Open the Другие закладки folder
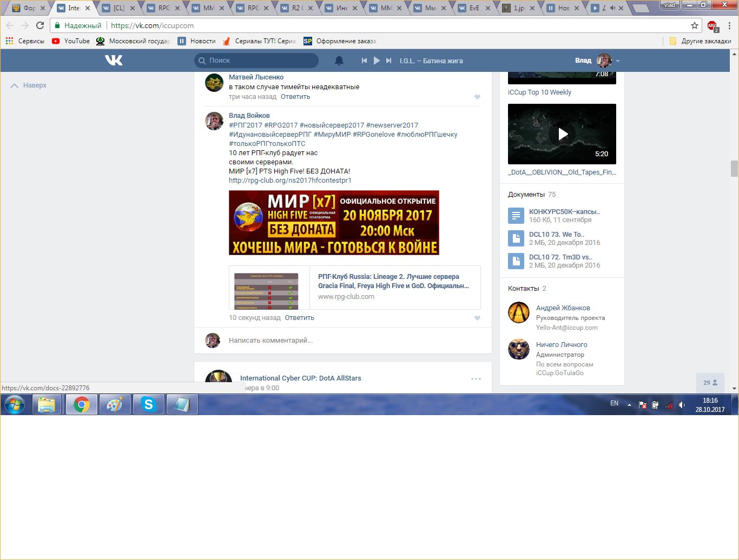The height and width of the screenshot is (560, 739). coord(700,41)
